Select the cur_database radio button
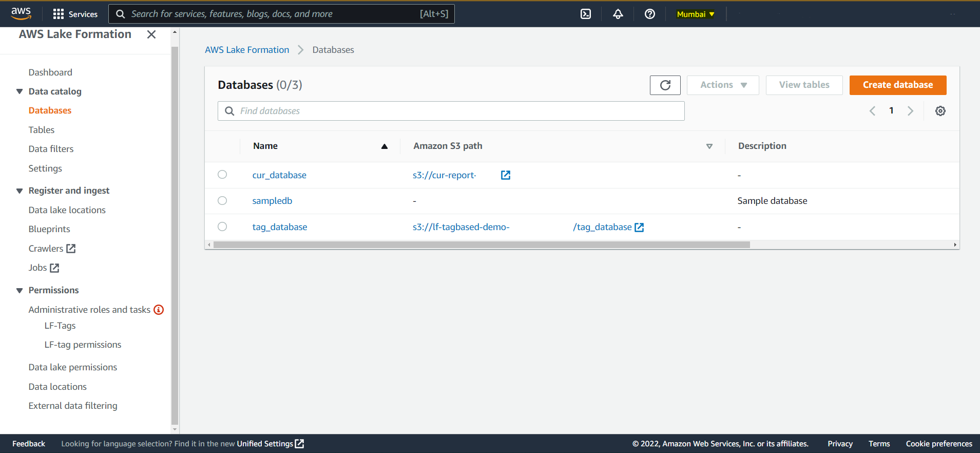The height and width of the screenshot is (453, 980). [222, 175]
